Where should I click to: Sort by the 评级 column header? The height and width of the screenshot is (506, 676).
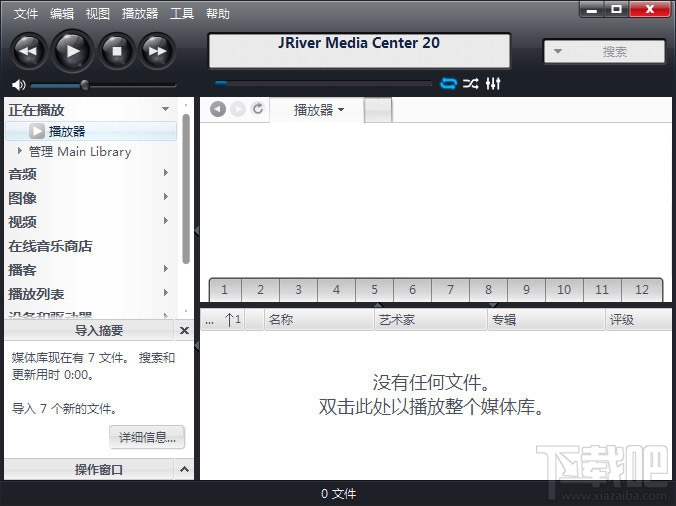[x=638, y=320]
